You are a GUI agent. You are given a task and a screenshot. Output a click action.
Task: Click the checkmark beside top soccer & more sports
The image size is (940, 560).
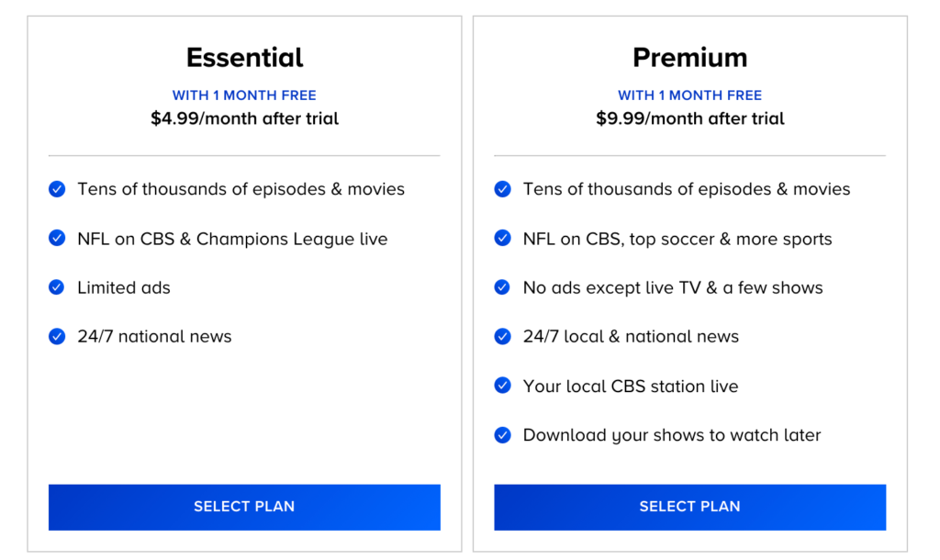[502, 239]
